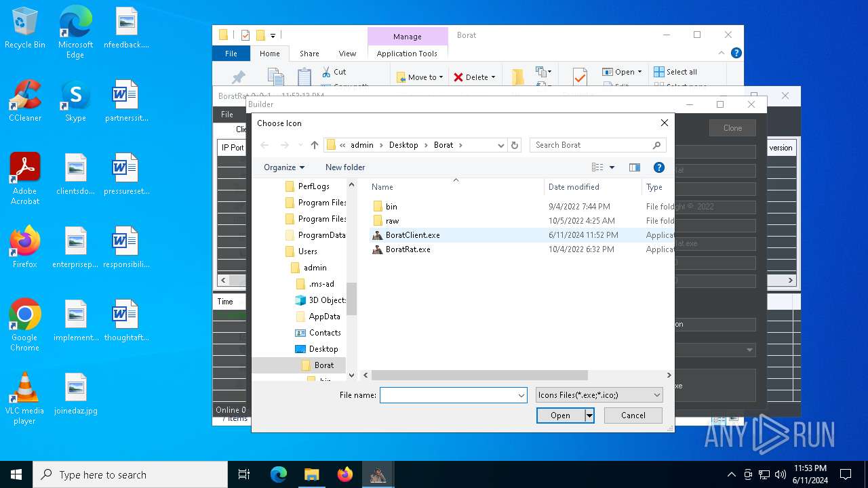This screenshot has height=488, width=868.
Task: Refresh the Borat folder listing
Action: (515, 145)
